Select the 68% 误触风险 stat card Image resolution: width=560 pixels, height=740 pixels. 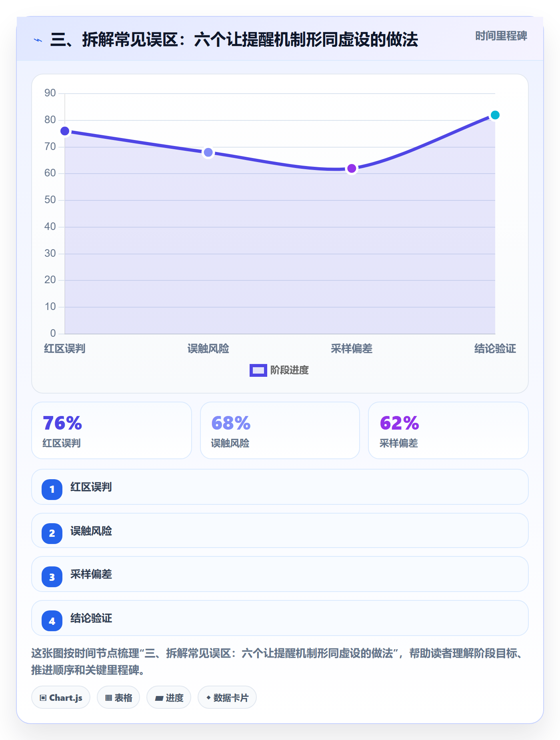coord(280,430)
